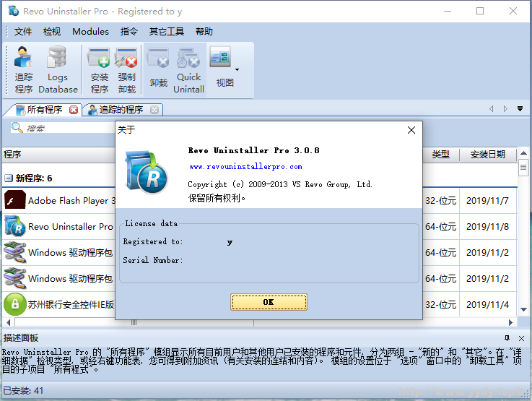Screen dimensions: 532x401
Task: Open the 文件 menu
Action: [22, 32]
